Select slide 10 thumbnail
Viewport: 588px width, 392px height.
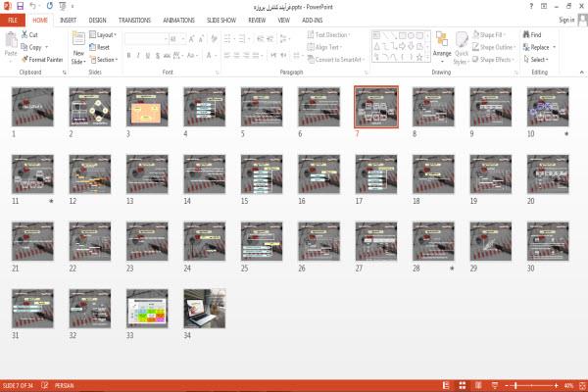[548, 107]
